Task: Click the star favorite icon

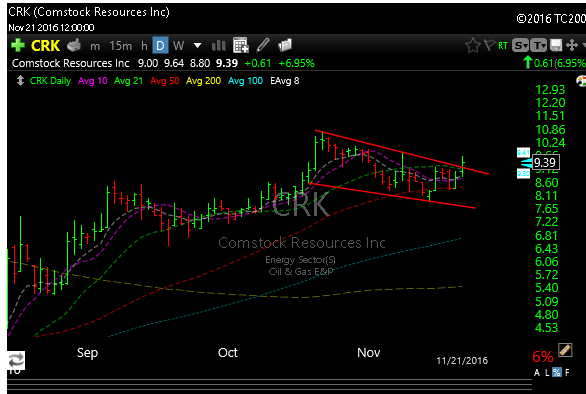Action: coord(472,46)
